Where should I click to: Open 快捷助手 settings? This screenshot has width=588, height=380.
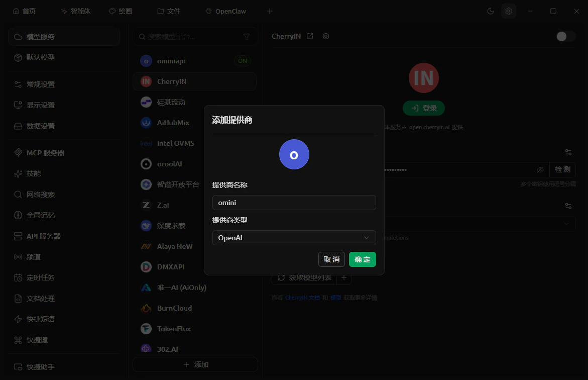(64, 367)
